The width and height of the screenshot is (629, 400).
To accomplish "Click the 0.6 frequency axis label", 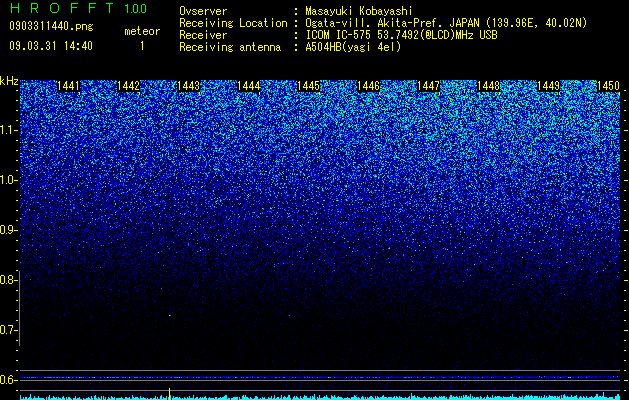I will pos(9,380).
